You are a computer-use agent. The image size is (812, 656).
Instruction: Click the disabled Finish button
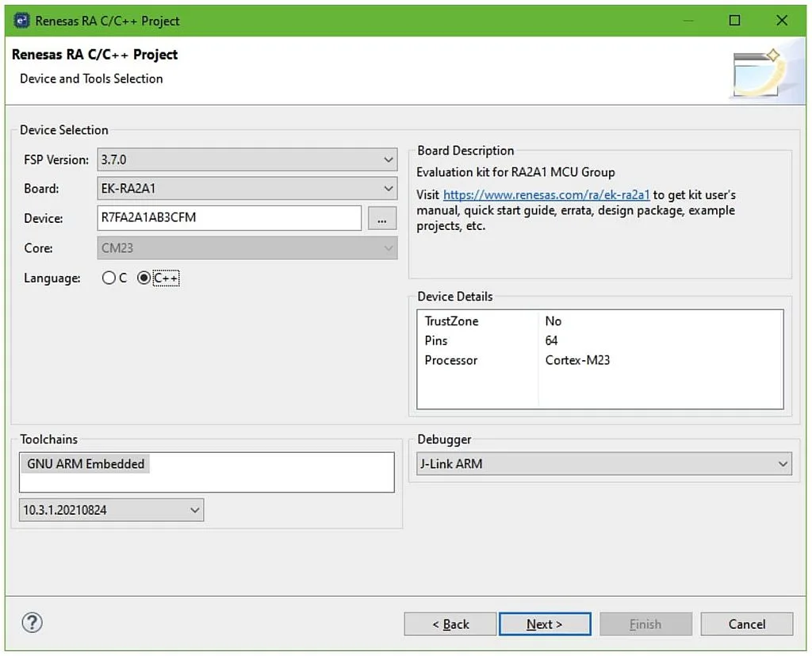coord(645,623)
